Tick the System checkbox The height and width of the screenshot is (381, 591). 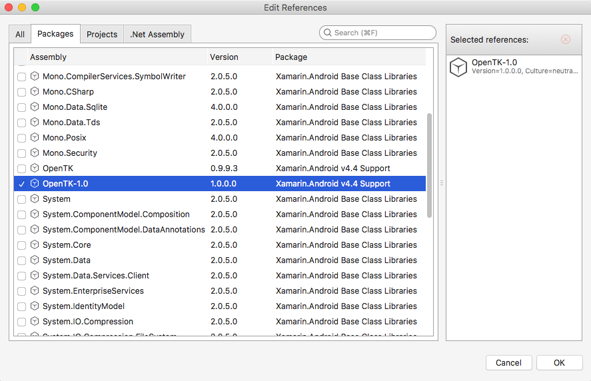tap(21, 199)
